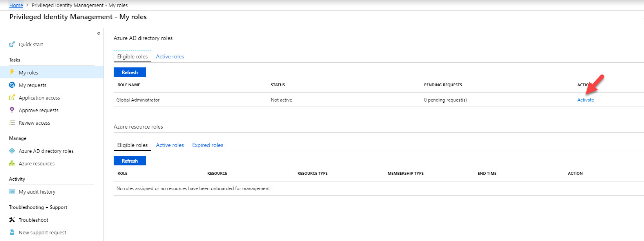This screenshot has height=241, width=644.
Task: Click the Azure resources icon
Action: coord(12,163)
